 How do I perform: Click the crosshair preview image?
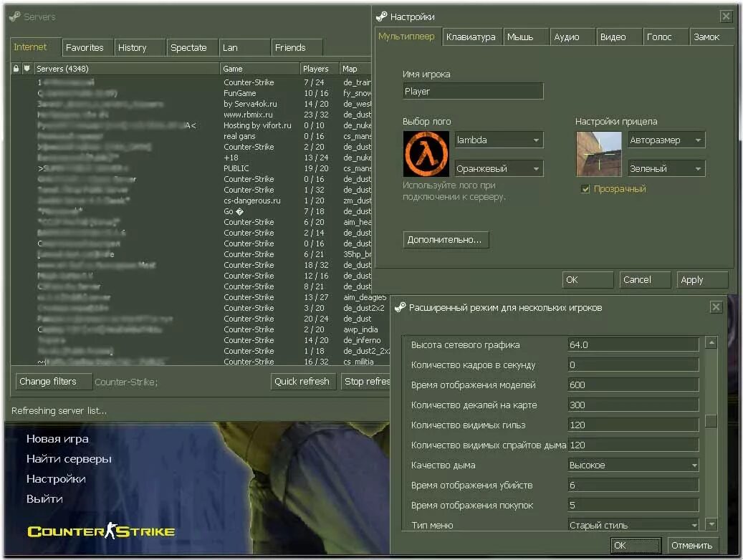pyautogui.click(x=598, y=154)
